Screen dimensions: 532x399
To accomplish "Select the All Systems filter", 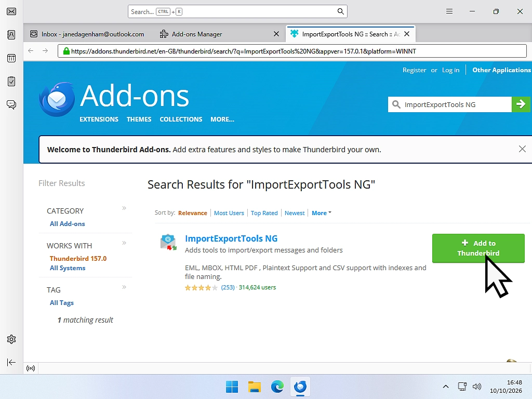I will (68, 268).
